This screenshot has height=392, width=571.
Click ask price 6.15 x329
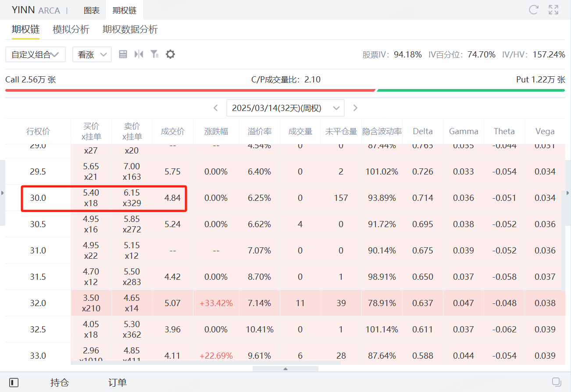click(132, 198)
